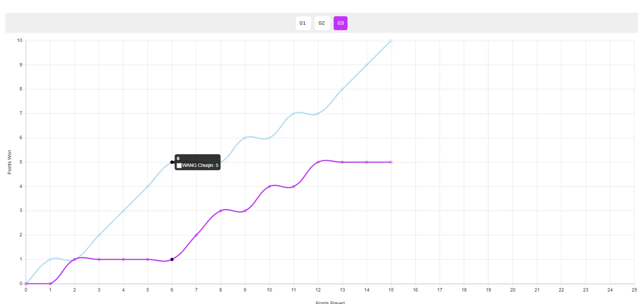Select purple line point at 7 points played

196,235
